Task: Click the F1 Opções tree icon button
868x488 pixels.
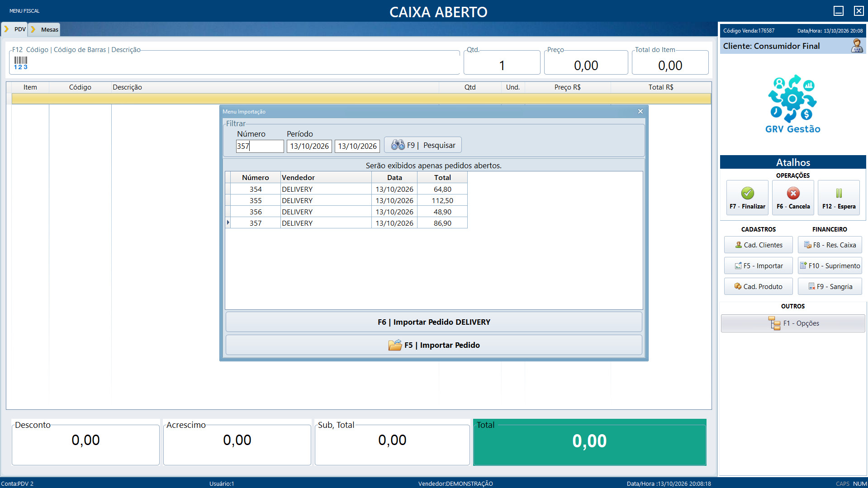Action: 793,323
